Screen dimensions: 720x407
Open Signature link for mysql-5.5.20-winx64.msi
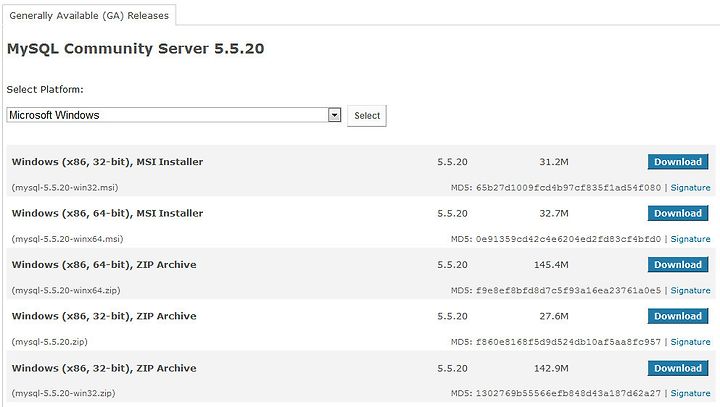tap(690, 239)
